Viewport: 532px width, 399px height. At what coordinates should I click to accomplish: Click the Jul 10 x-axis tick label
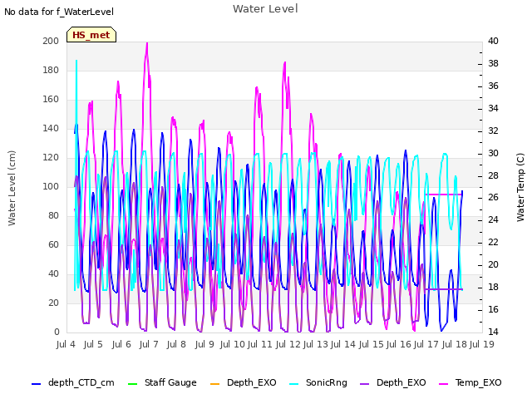[232, 344]
